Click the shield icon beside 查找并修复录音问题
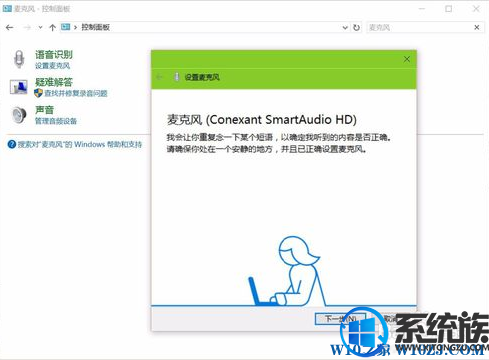This screenshot has height=360, width=489. (x=38, y=93)
